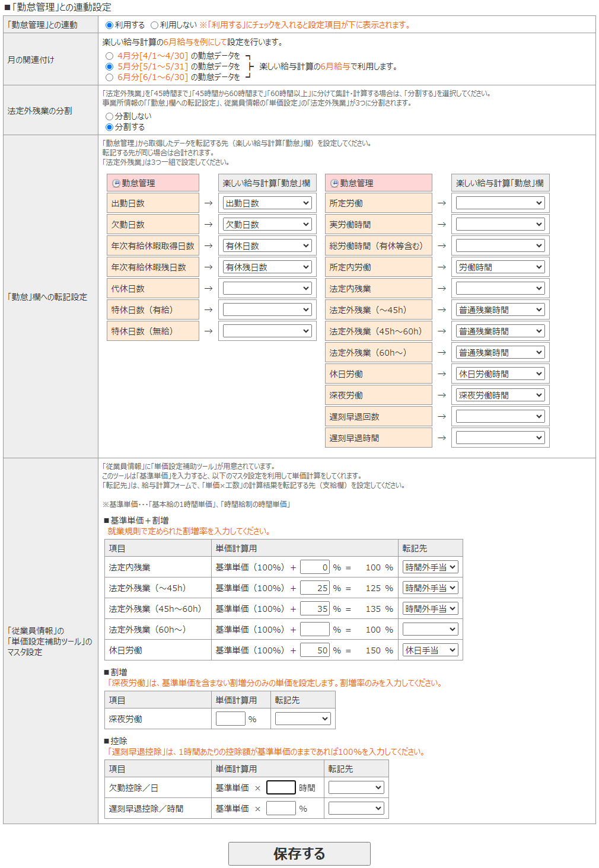Expand 転記先 dropdown for 欠勤控除／日

[x=356, y=787]
